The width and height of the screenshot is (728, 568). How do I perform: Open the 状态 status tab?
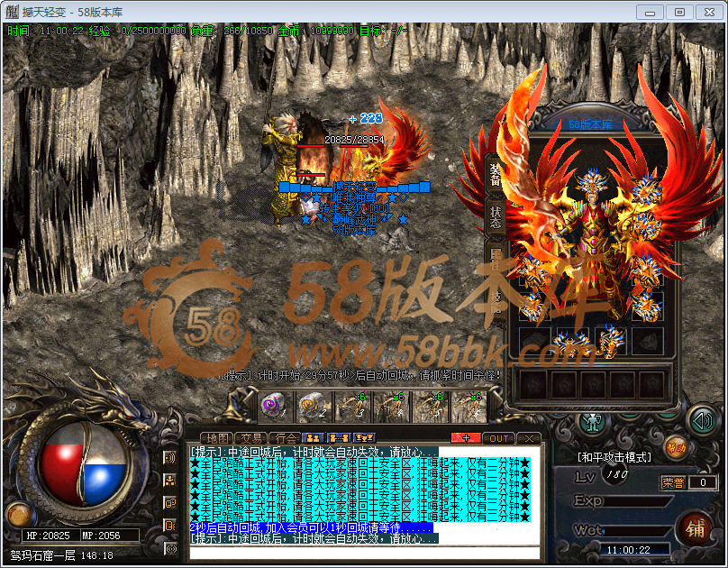tap(496, 217)
